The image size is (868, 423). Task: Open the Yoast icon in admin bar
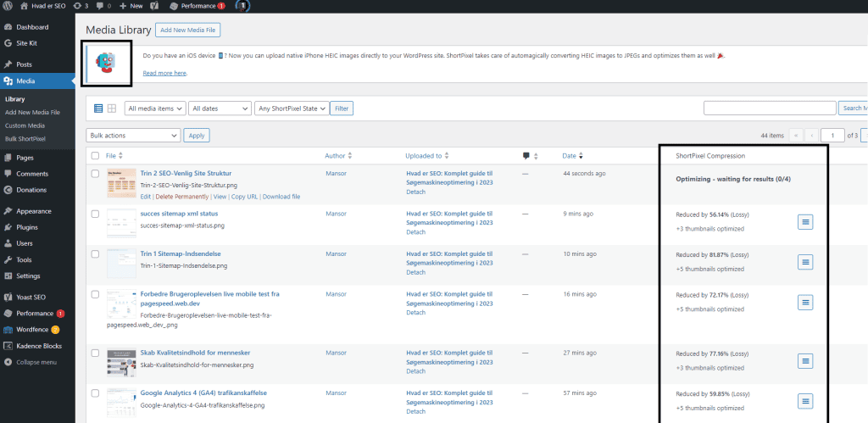click(x=156, y=6)
